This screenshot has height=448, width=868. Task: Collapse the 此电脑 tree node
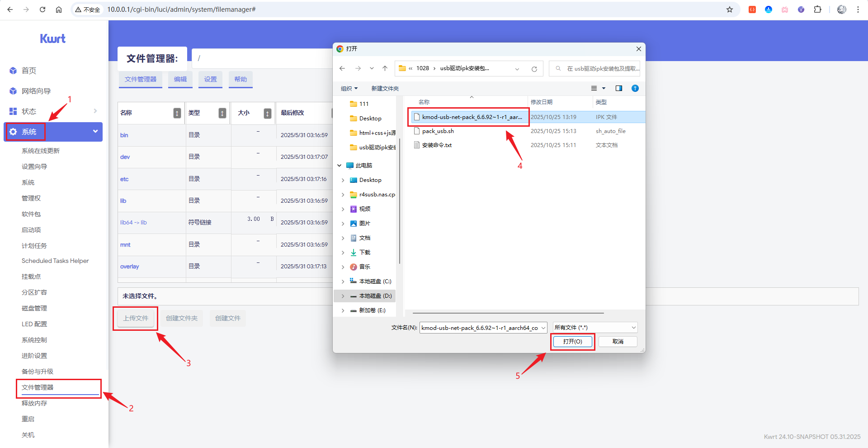pyautogui.click(x=340, y=166)
